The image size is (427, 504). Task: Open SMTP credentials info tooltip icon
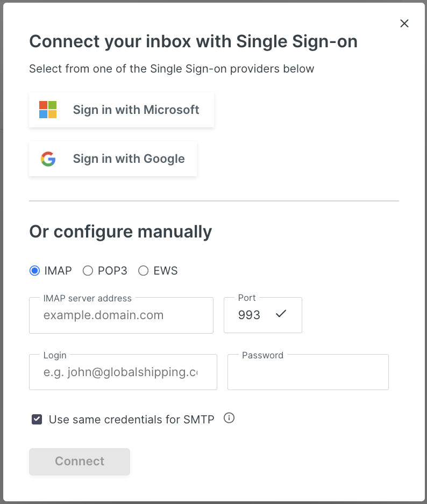(229, 418)
